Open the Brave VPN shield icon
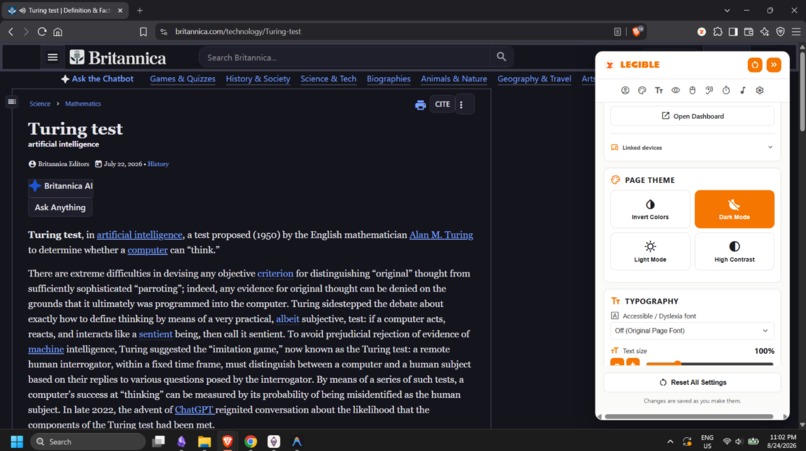Screen dimensions: 806x451 [780, 32]
